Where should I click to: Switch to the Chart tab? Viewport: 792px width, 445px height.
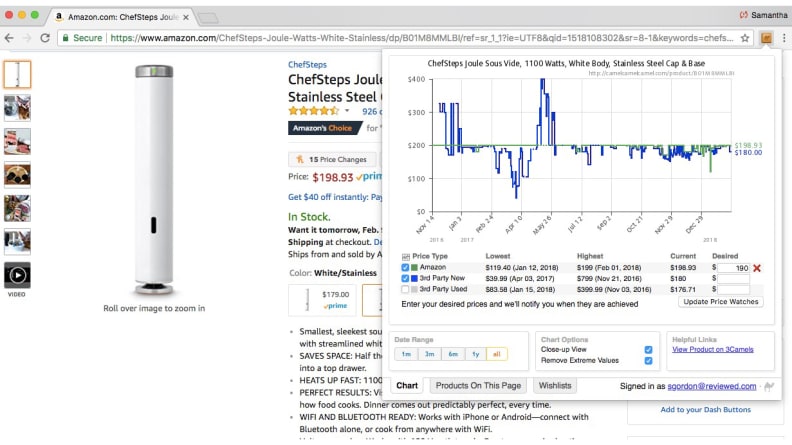click(407, 386)
